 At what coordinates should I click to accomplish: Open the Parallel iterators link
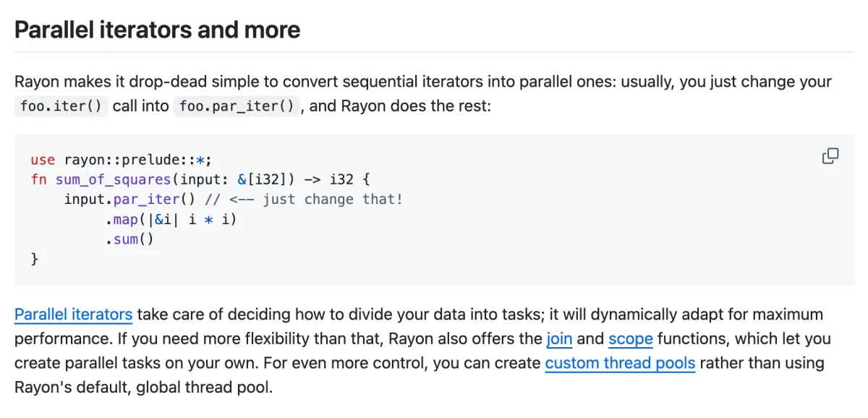[x=73, y=315]
